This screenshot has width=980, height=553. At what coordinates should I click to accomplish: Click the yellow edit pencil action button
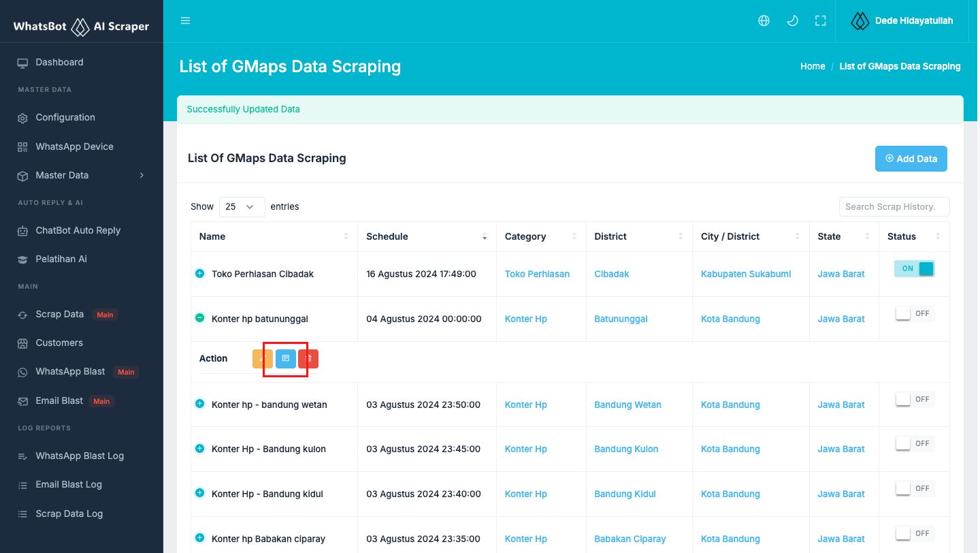click(x=262, y=358)
